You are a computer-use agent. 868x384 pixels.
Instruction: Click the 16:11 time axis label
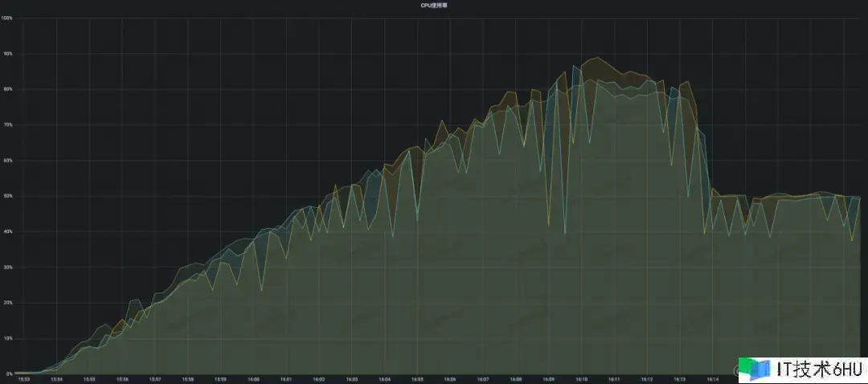[614, 379]
